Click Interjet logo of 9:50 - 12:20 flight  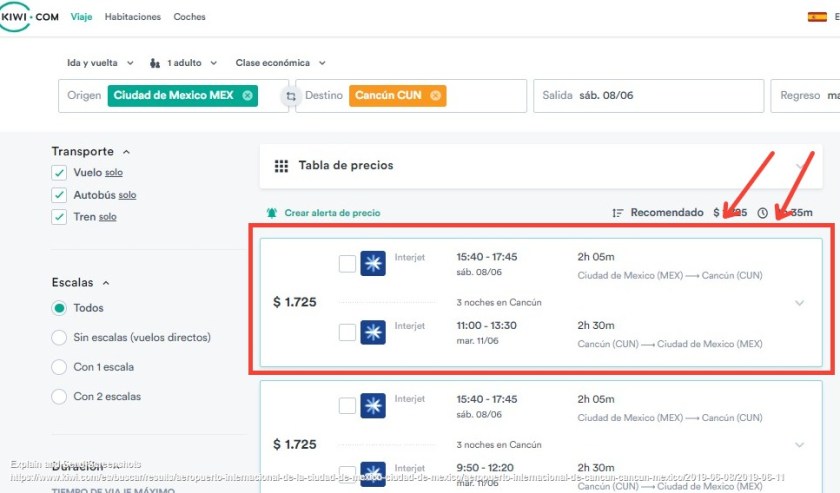click(x=373, y=474)
